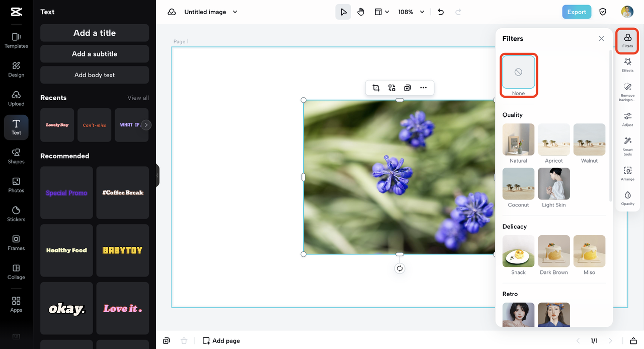Open the 108% zoom dropdown
The width and height of the screenshot is (644, 349).
411,12
